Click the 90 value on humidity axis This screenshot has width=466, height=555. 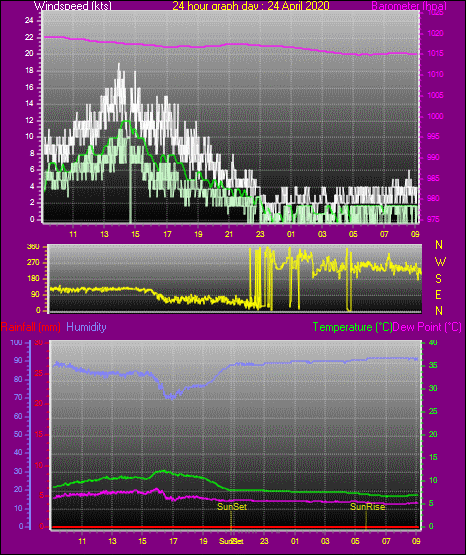pos(18,360)
